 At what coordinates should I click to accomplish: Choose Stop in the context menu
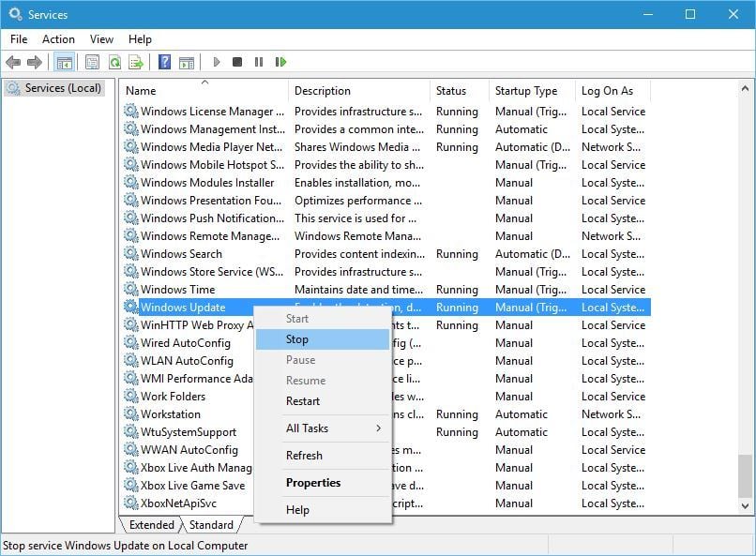(x=323, y=339)
